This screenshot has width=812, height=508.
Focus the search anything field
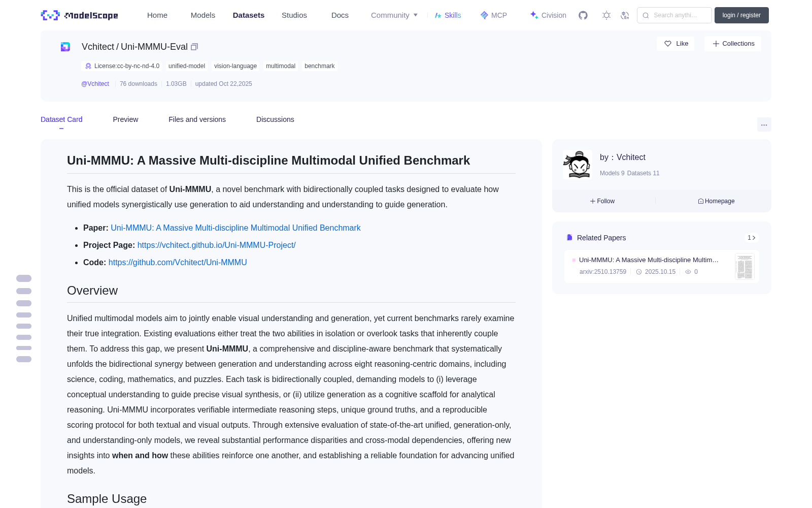point(674,15)
